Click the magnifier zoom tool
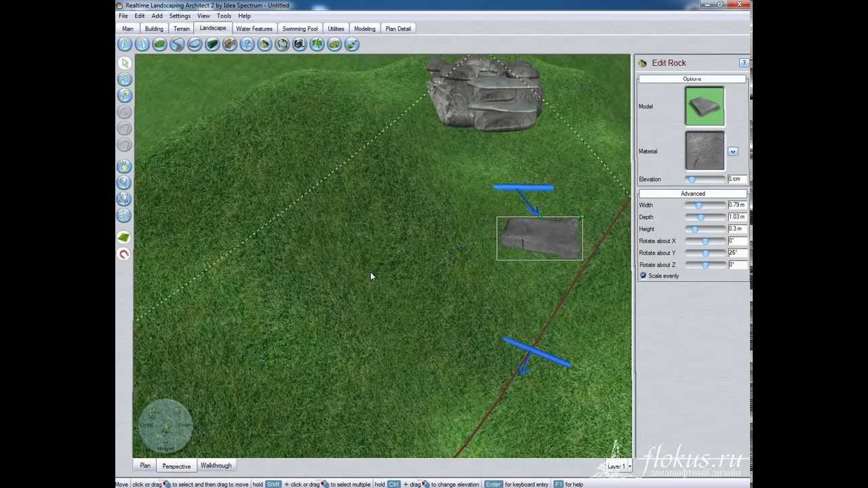This screenshot has height=488, width=868. 124,182
